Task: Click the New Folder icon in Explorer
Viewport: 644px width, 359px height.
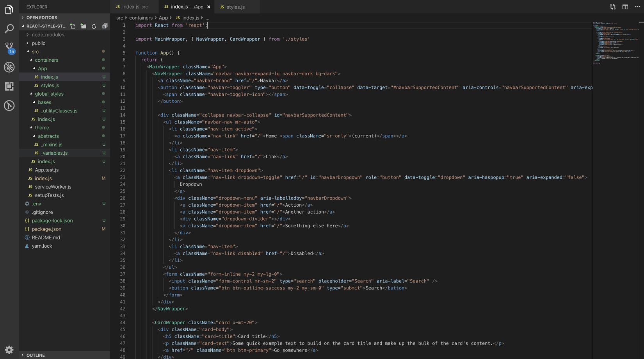Action: 84,26
